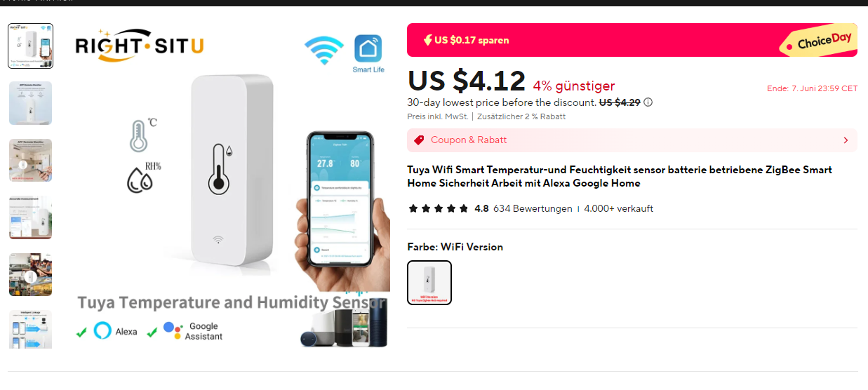Select the Intelligent Linkage thumbnail
This screenshot has width=868, height=390.
(30, 330)
